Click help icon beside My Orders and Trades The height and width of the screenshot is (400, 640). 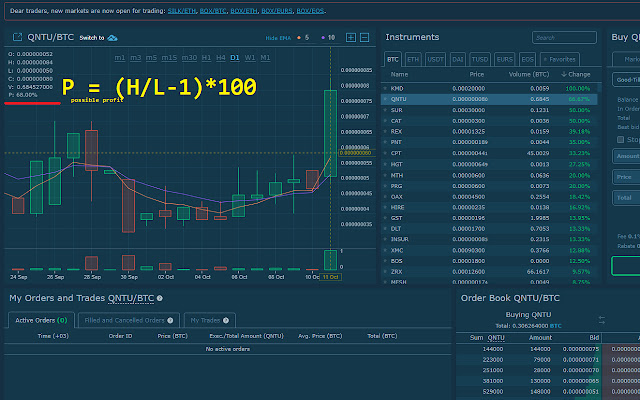pyautogui.click(x=160, y=298)
